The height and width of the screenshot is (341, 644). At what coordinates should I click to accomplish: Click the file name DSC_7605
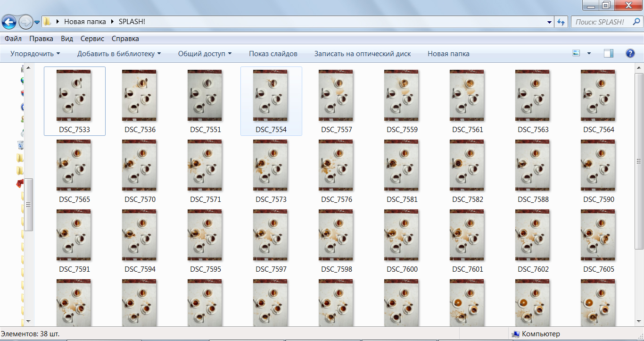coord(599,269)
